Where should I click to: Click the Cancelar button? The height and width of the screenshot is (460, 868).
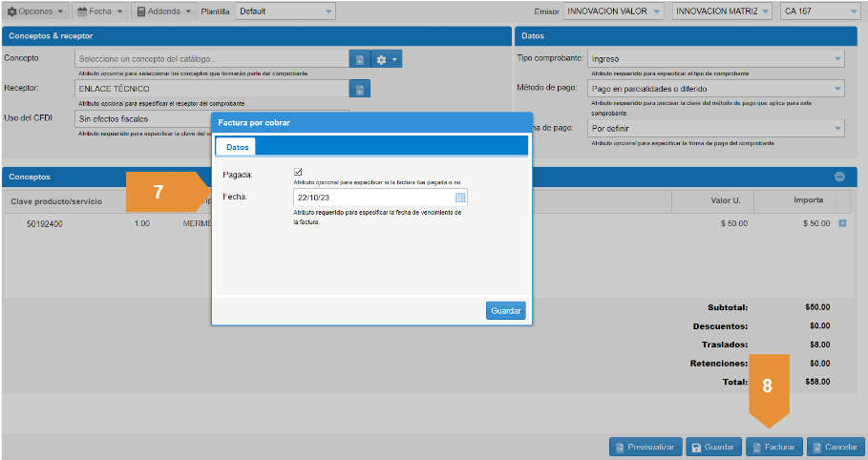pos(835,447)
